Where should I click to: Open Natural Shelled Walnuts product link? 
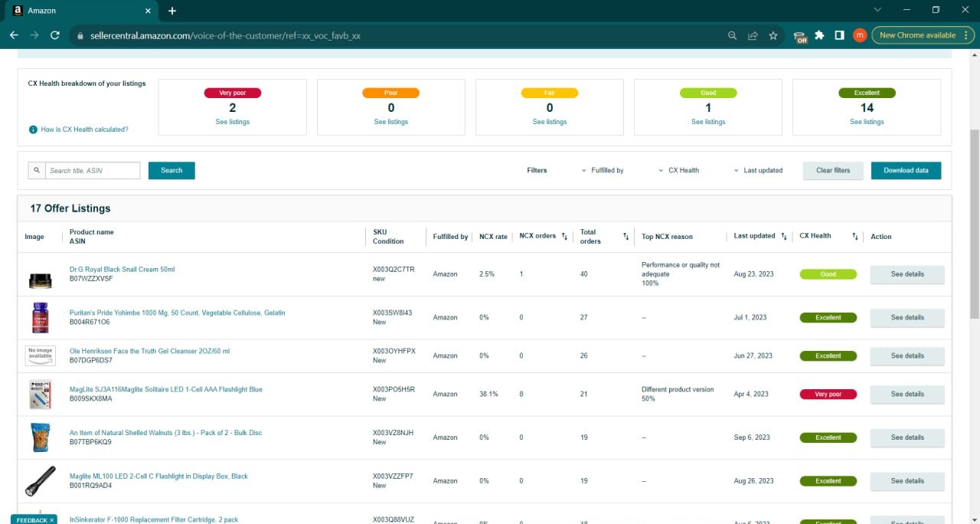click(x=165, y=433)
